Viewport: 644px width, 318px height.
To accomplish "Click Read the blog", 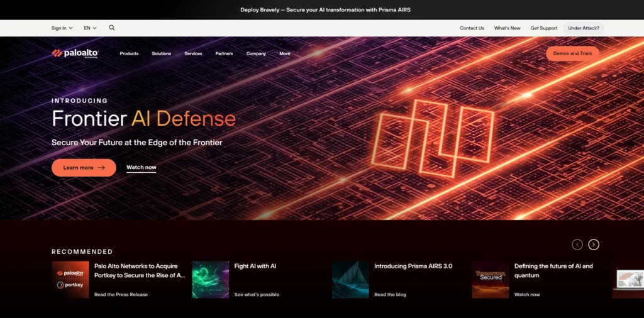I will coord(390,295).
